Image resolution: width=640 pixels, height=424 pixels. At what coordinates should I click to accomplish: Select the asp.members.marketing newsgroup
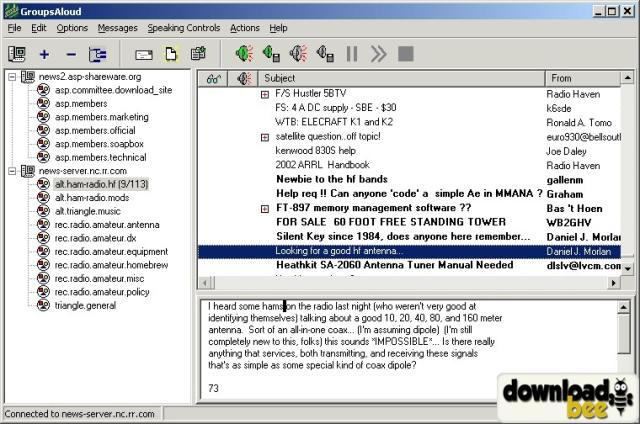tap(102, 117)
